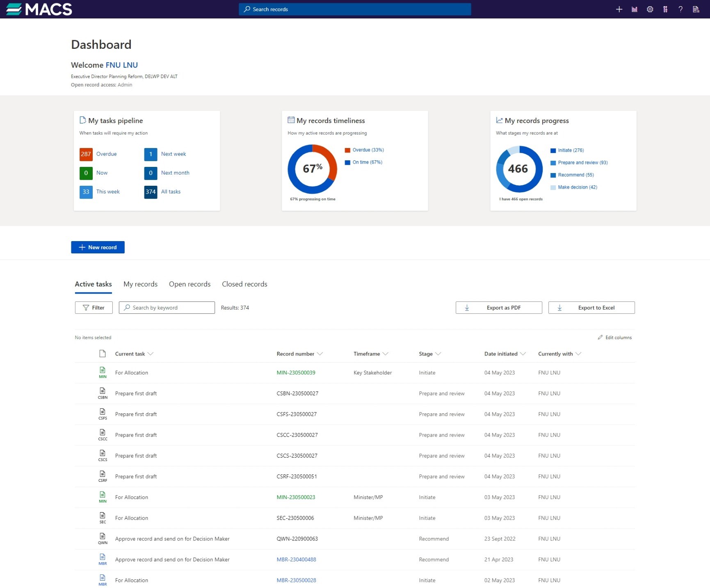Expand the Current task column dropdown
Image resolution: width=710 pixels, height=588 pixels.
[x=151, y=353]
